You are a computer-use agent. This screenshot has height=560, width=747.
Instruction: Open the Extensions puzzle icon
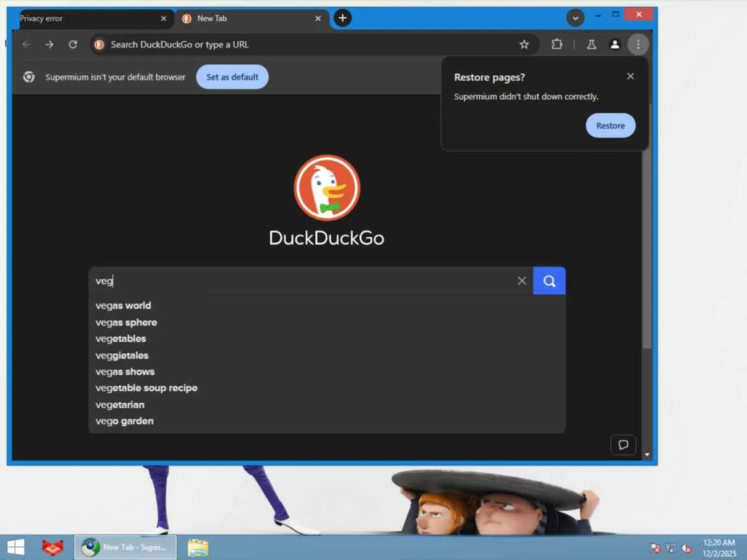click(x=556, y=44)
